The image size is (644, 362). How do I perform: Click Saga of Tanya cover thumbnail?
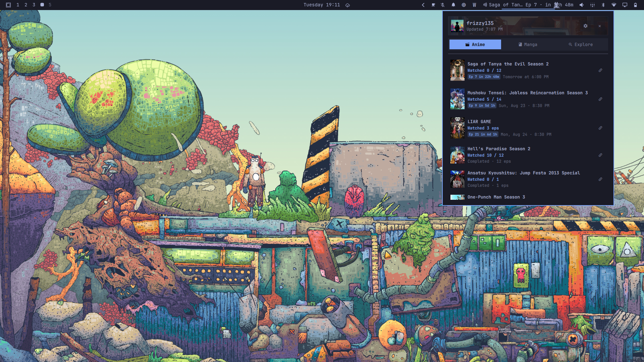pyautogui.click(x=457, y=70)
